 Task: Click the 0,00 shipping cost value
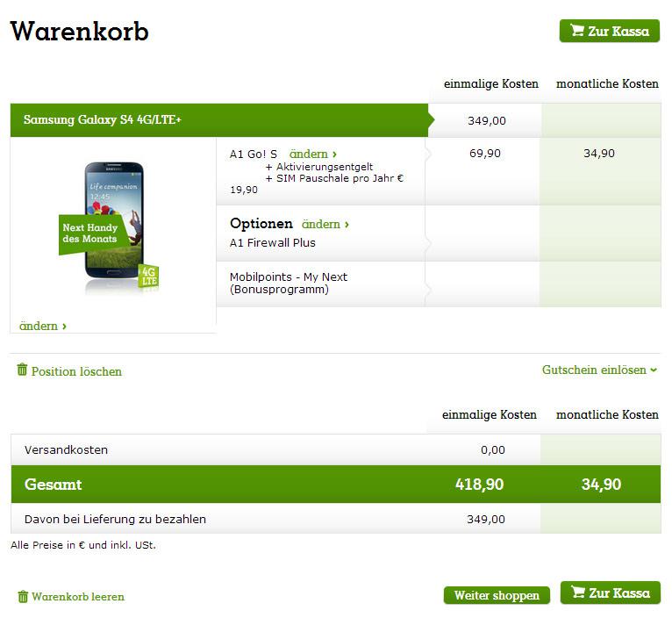pyautogui.click(x=493, y=450)
